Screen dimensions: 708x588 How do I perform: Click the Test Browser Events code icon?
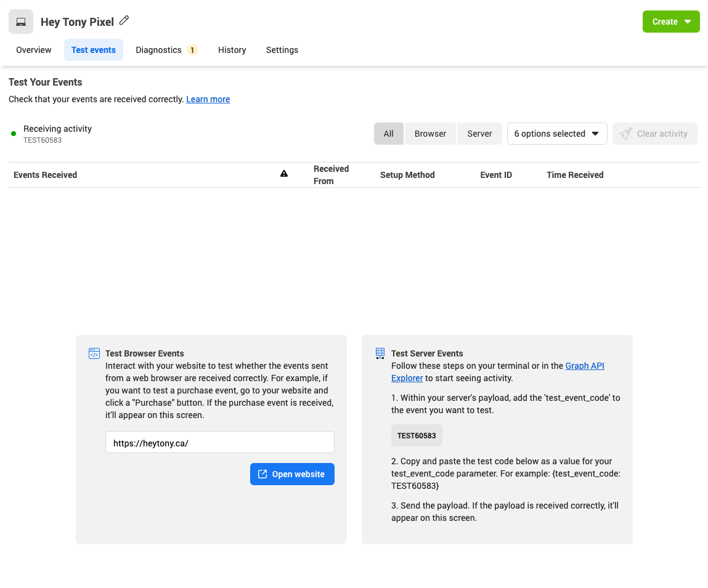[94, 353]
